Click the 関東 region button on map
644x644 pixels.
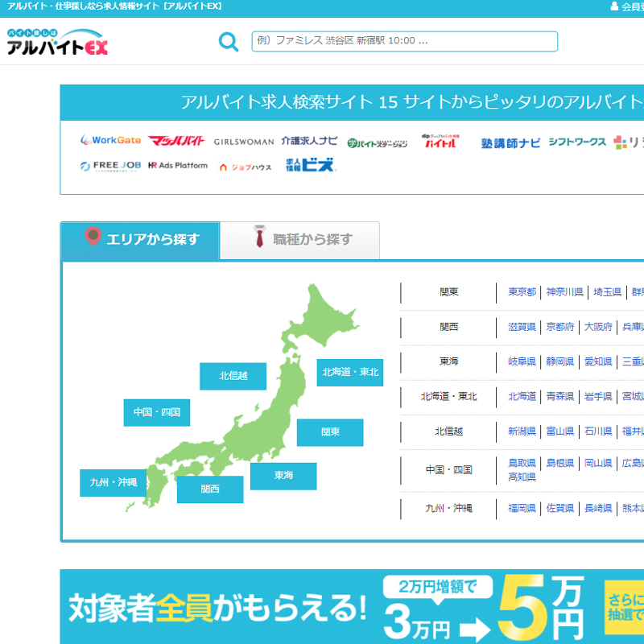click(x=330, y=432)
